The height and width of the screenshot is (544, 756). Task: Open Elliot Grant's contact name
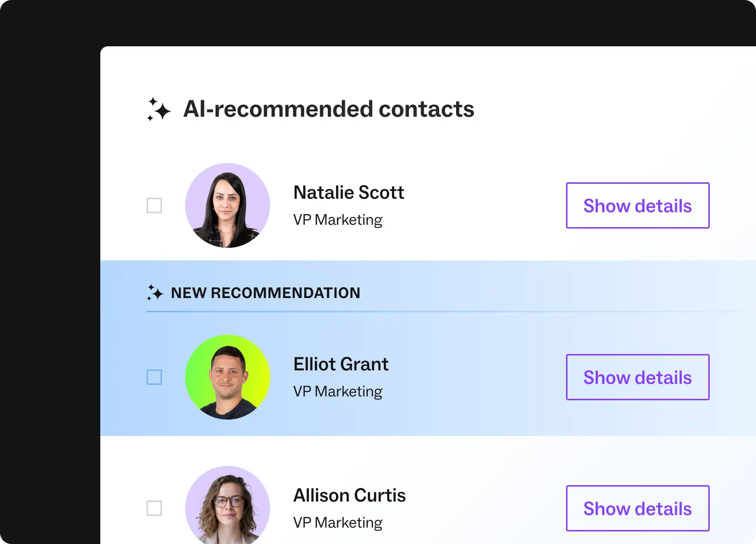[x=341, y=364]
